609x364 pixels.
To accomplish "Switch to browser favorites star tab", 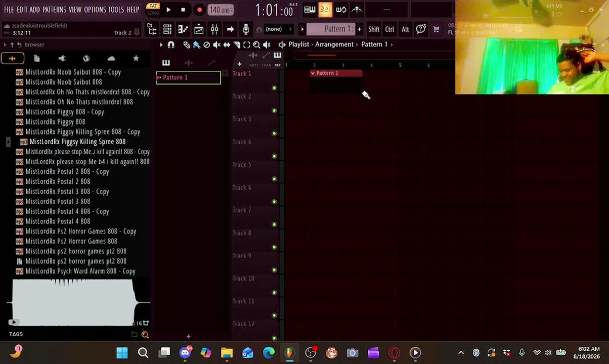I will click(136, 59).
